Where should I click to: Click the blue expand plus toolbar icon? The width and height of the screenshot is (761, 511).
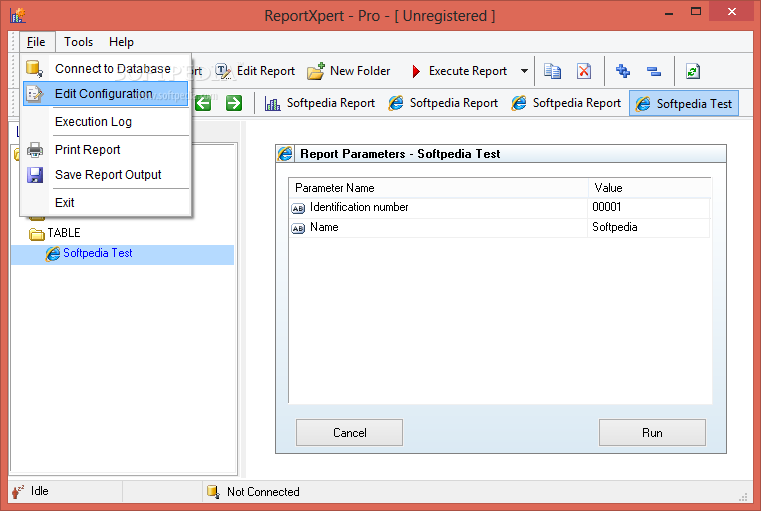tap(623, 71)
